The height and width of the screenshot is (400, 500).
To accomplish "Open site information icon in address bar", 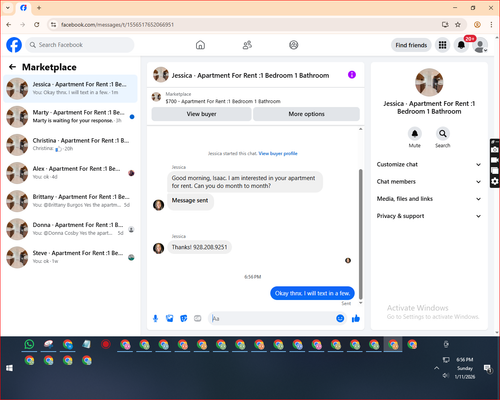I will click(53, 24).
